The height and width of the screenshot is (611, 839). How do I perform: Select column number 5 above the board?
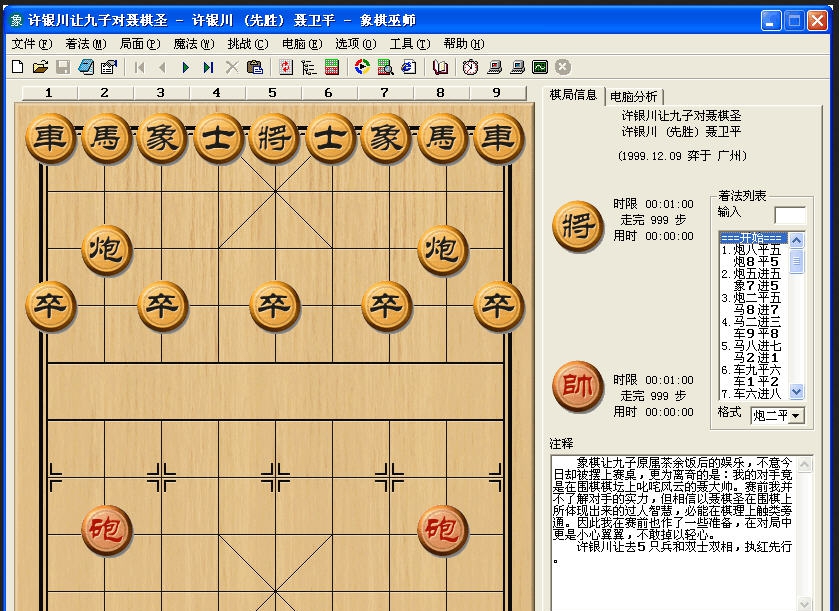pyautogui.click(x=270, y=91)
